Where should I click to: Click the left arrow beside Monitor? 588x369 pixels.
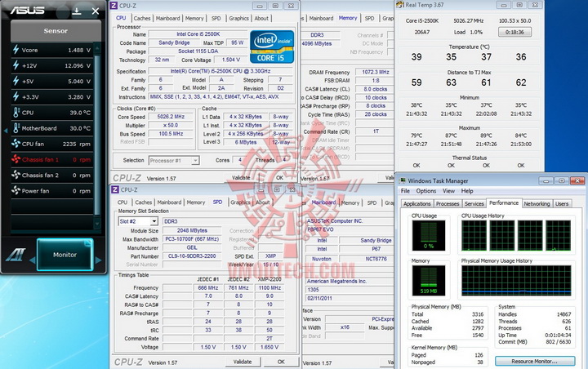[32, 260]
